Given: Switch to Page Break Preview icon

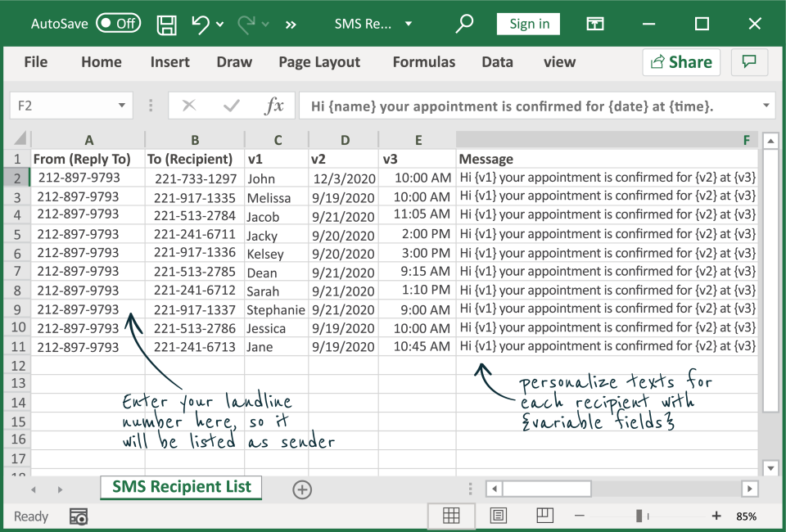Looking at the screenshot, I should [x=544, y=516].
